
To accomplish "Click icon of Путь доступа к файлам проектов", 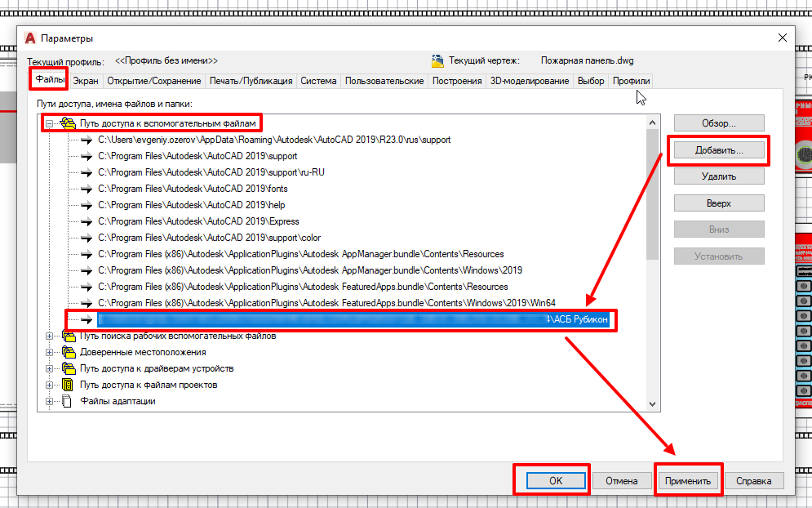I will 67,385.
